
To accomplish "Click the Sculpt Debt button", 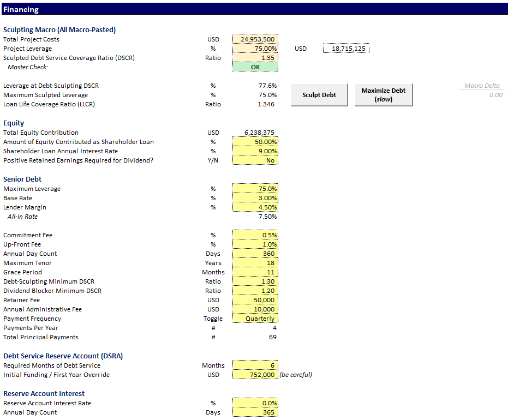I will [x=319, y=95].
